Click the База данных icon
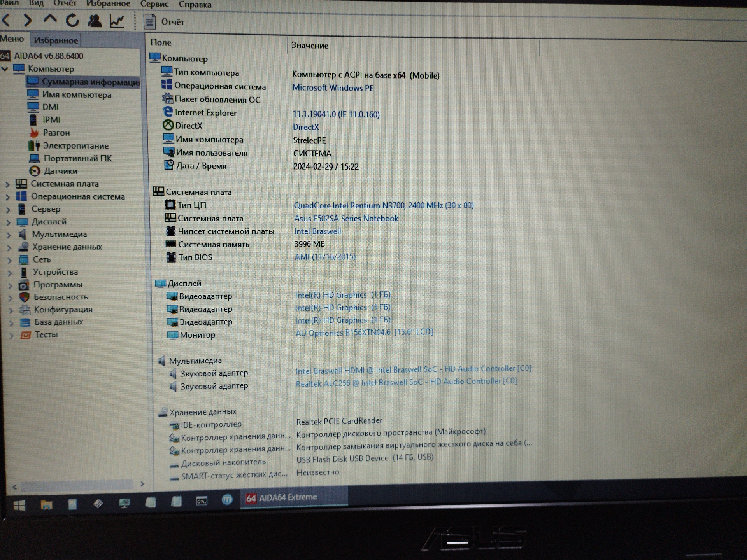747x560 pixels. click(25, 322)
